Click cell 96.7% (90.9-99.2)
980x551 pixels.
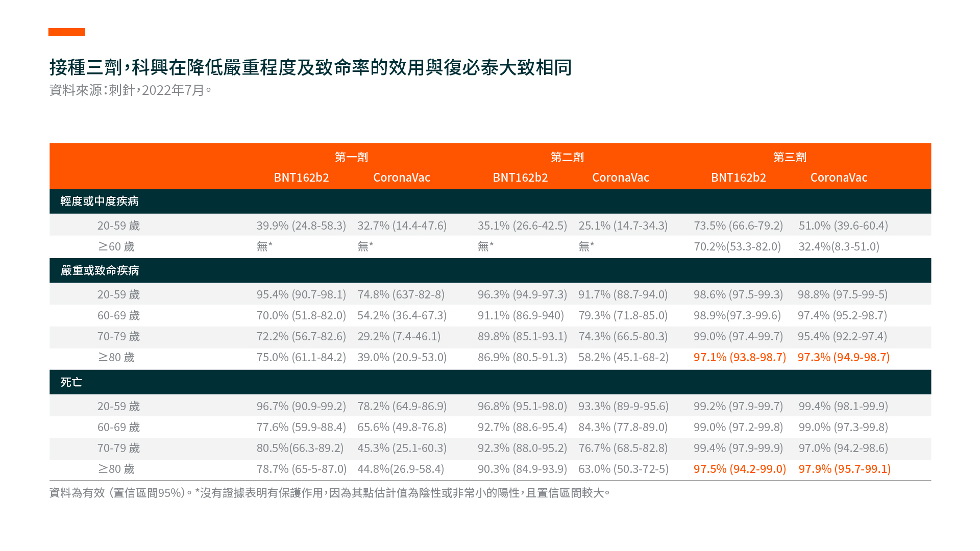[301, 406]
